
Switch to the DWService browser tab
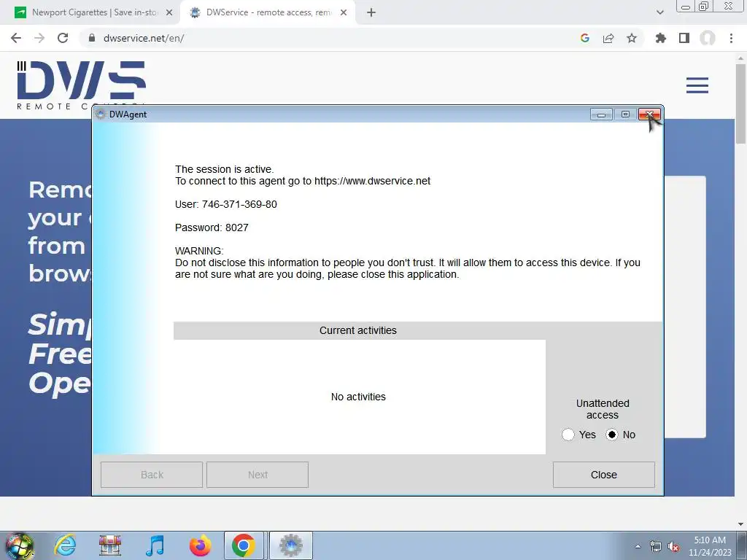click(x=267, y=12)
